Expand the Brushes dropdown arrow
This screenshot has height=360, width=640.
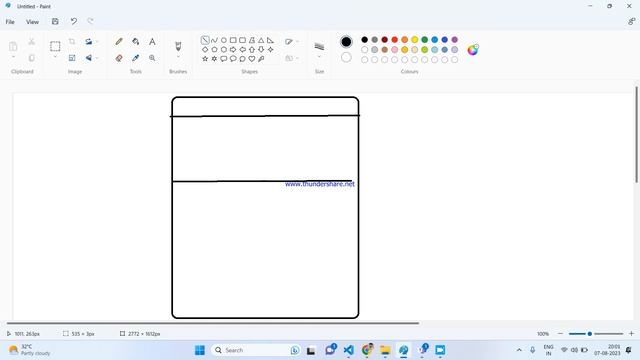pos(178,57)
